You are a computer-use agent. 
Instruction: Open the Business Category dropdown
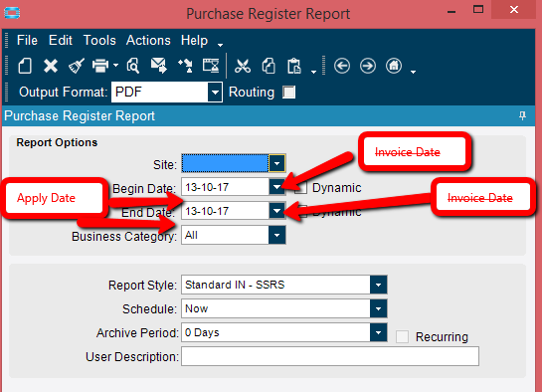[x=276, y=235]
